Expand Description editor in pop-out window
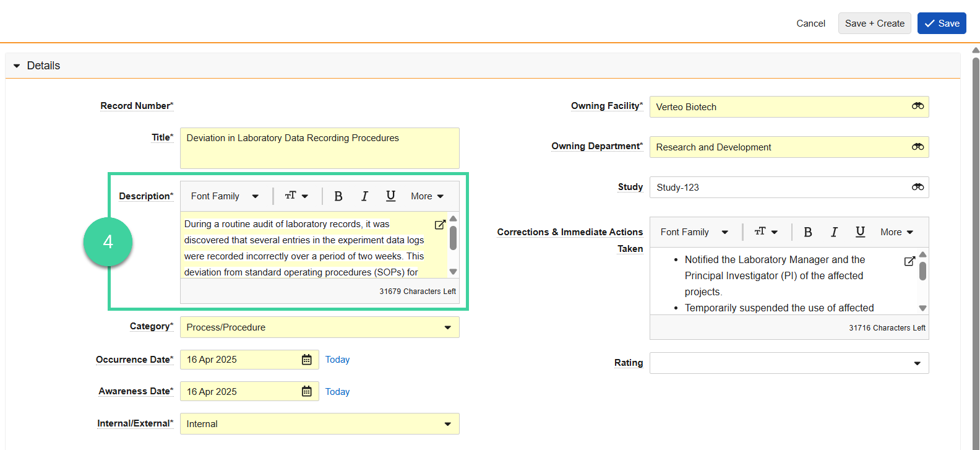Screen dimensions: 980x450 [440, 225]
